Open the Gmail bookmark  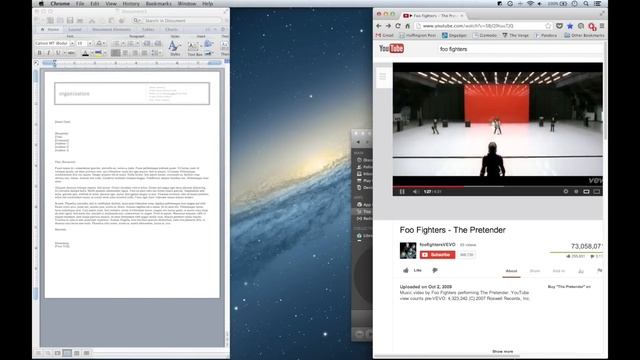click(x=384, y=36)
